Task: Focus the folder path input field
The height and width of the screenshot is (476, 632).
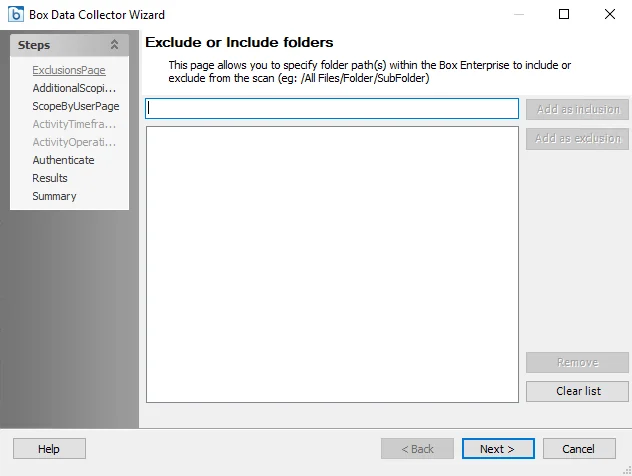Action: (332, 109)
